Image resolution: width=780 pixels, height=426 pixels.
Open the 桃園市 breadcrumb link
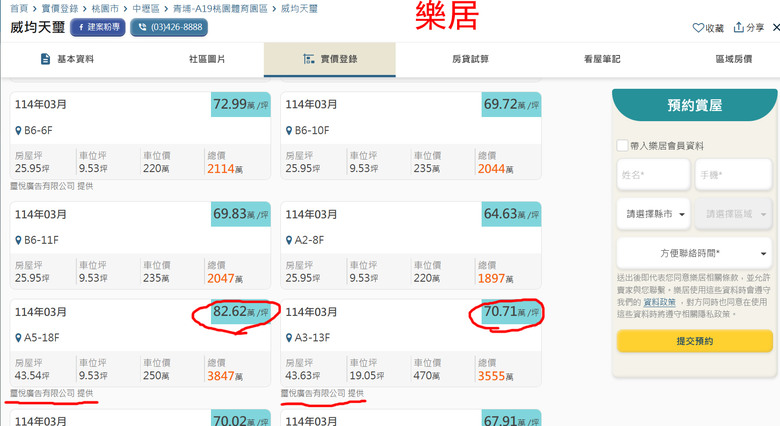pyautogui.click(x=105, y=8)
